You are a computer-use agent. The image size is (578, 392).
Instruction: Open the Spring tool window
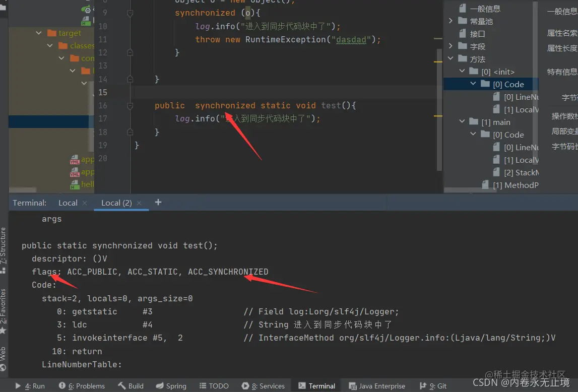(171, 386)
